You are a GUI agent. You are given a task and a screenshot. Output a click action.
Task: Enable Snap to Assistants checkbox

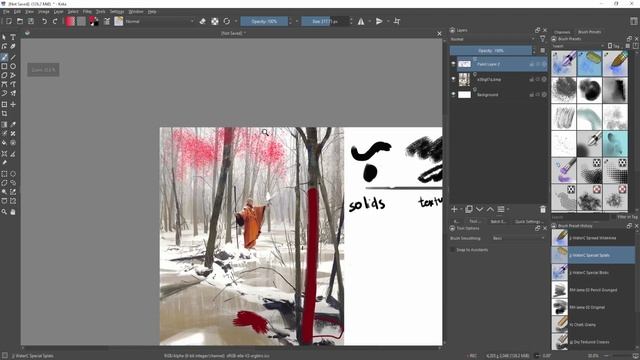coord(453,250)
